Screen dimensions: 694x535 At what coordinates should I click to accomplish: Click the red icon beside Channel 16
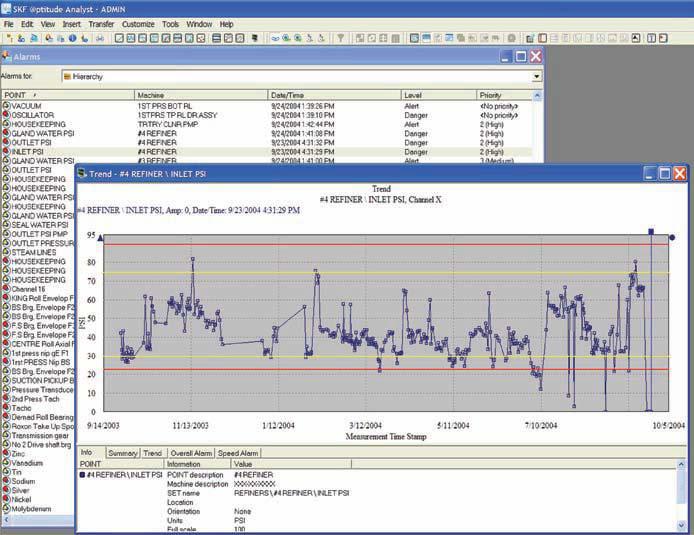click(6, 289)
